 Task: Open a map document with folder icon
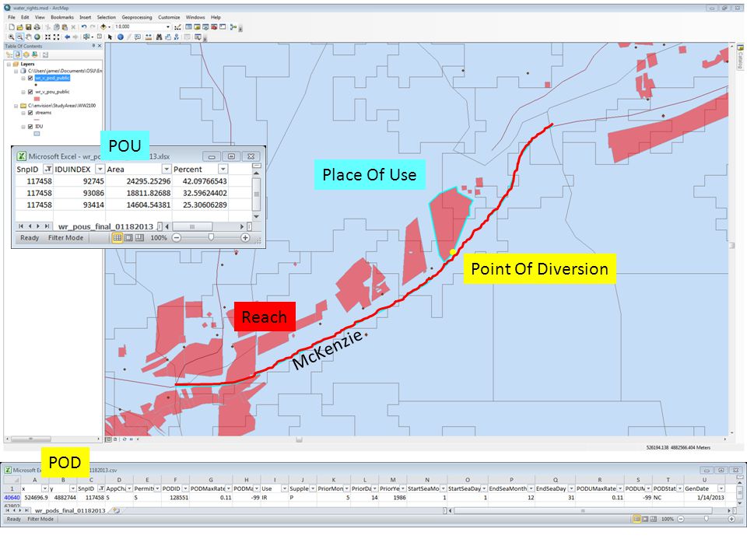20,27
